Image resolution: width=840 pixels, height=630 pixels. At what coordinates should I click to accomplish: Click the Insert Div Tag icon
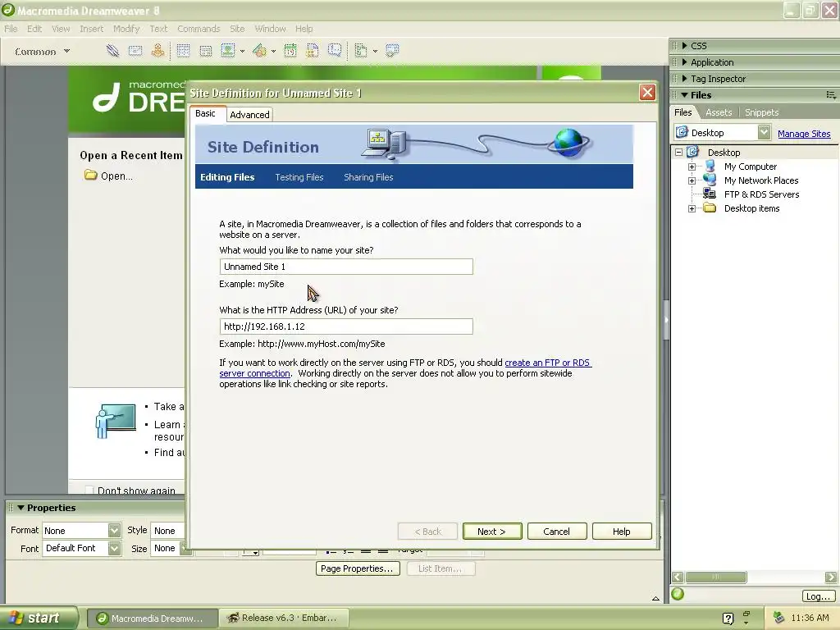click(x=206, y=51)
